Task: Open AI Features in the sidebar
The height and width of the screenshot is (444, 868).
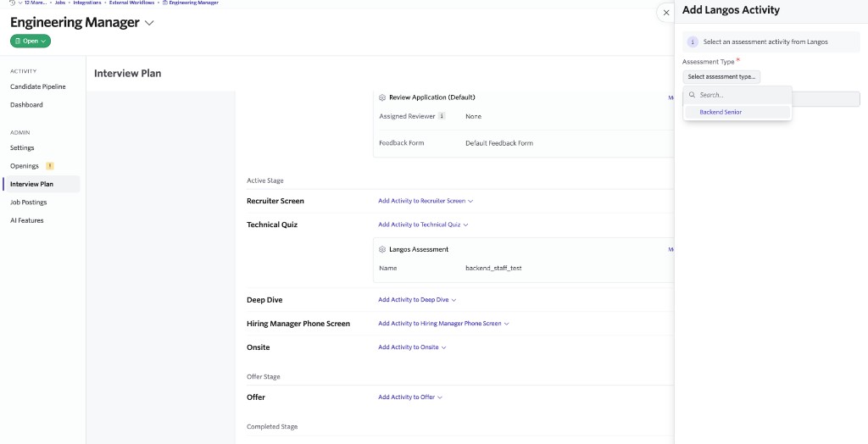Action: [26, 220]
